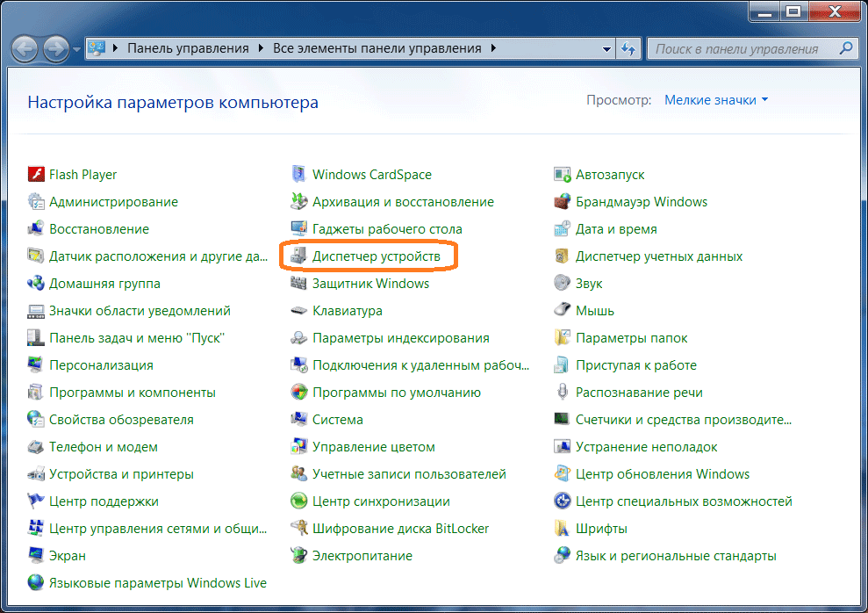Expand the arrow after Панель управления breadcrumb
This screenshot has width=868, height=613.
tap(261, 48)
